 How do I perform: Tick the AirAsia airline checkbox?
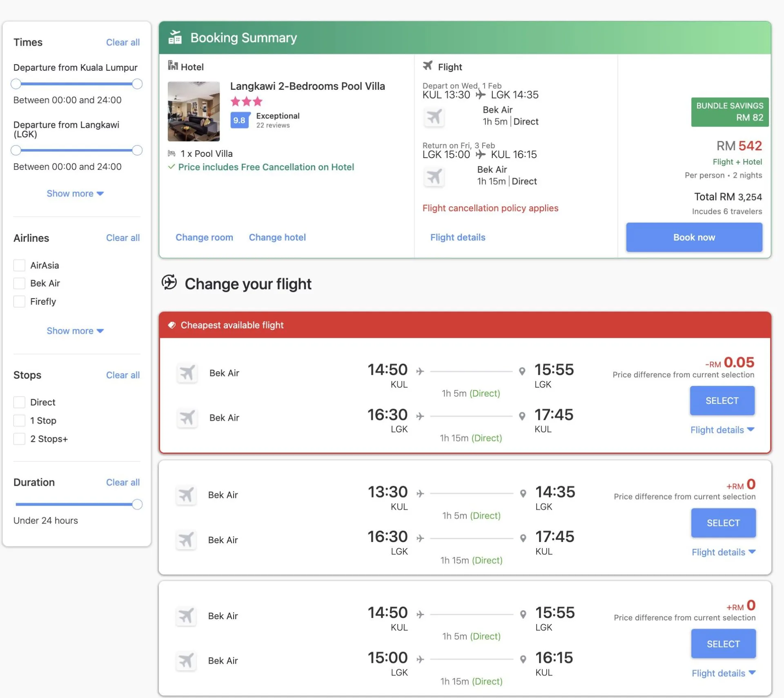coord(19,265)
